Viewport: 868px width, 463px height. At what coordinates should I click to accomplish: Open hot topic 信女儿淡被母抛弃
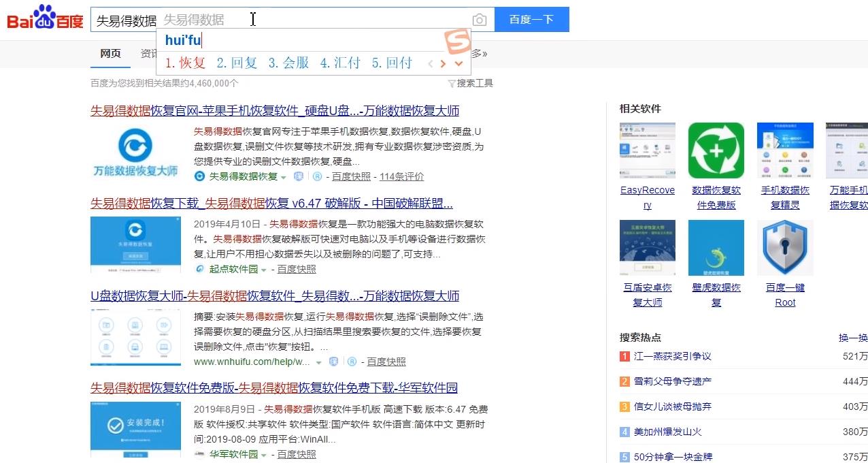[673, 406]
